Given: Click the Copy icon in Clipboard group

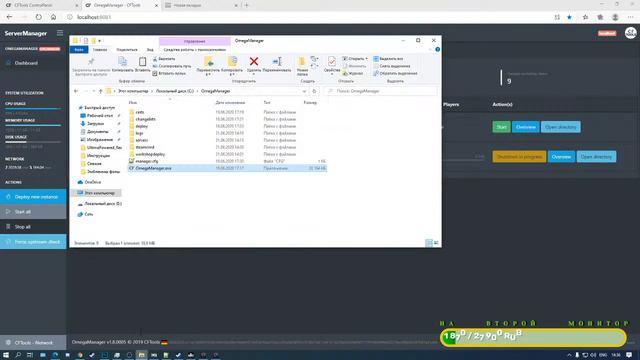Looking at the screenshot, I should point(122,62).
